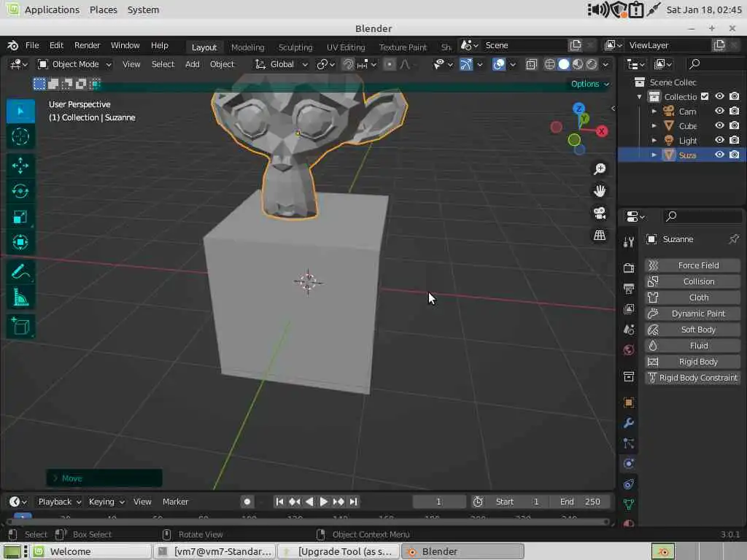Uncheck the Collection exclude checkbox

[x=705, y=97]
